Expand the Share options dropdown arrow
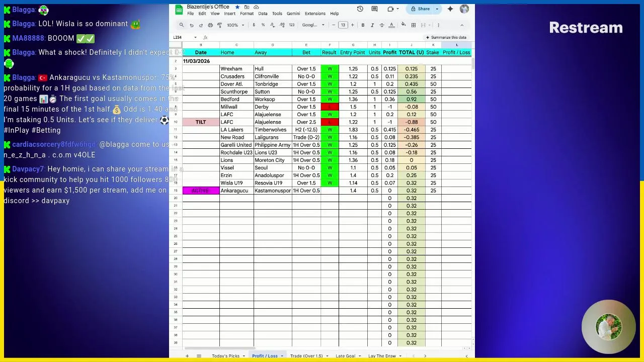The image size is (644, 362). (437, 9)
